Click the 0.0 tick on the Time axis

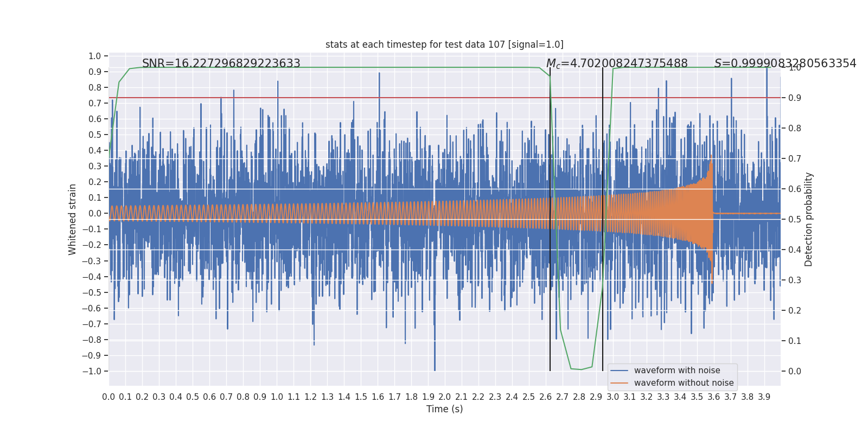click(108, 397)
